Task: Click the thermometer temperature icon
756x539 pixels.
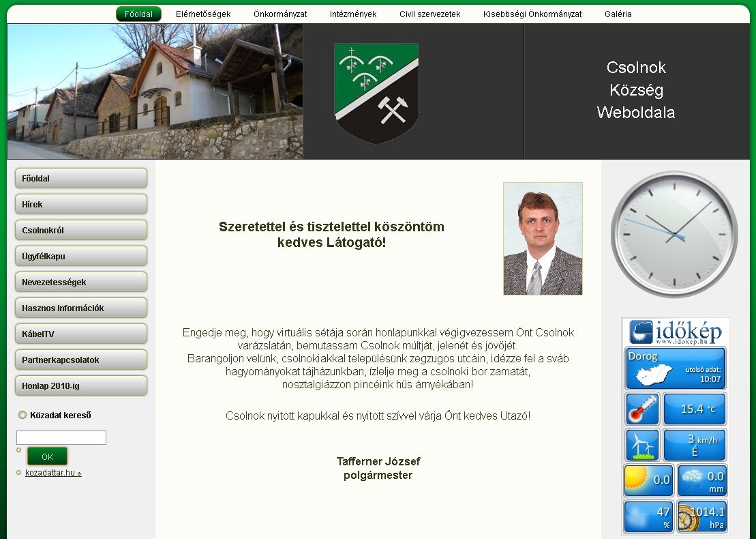Action: click(x=641, y=409)
